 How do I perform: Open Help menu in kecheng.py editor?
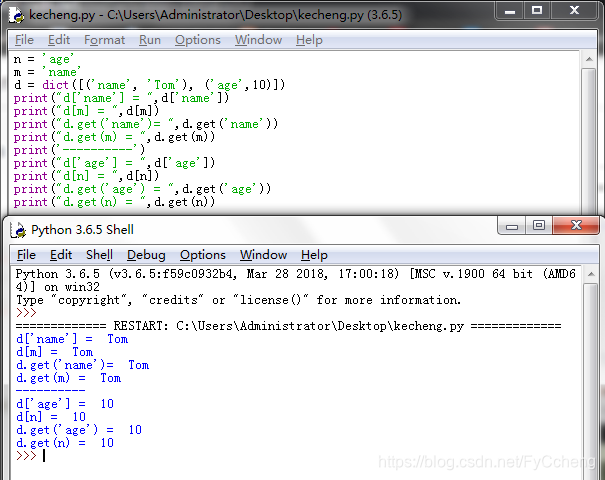(x=309, y=40)
